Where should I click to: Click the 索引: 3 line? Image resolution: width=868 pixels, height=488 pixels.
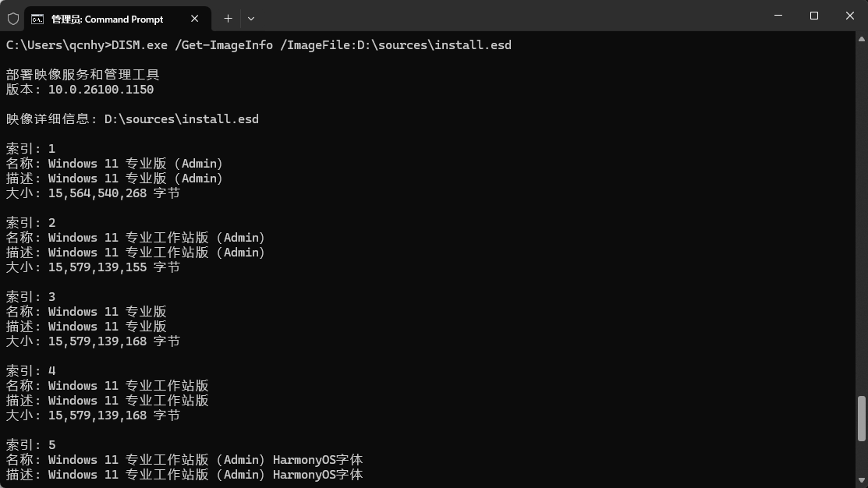tap(30, 297)
